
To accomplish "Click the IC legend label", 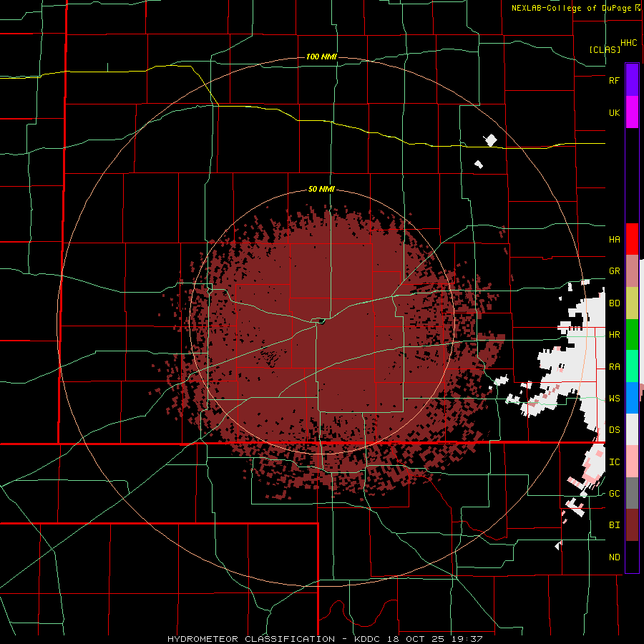I will (614, 462).
